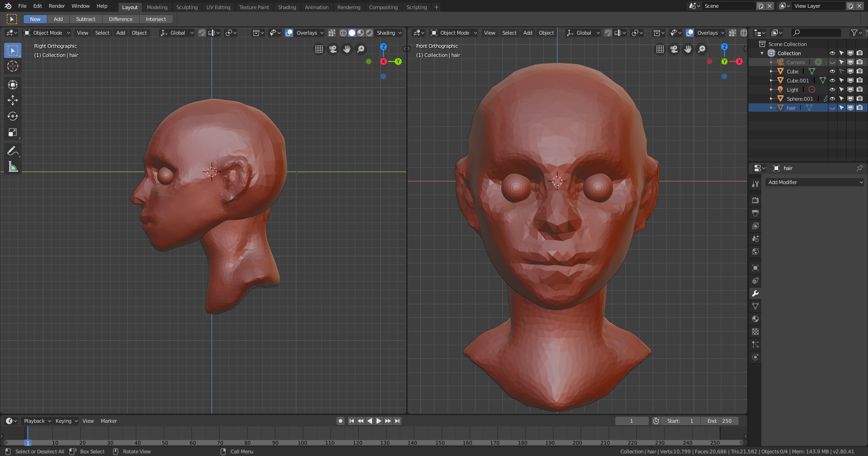Toggle visibility of Cube.001
868x456 pixels.
[x=832, y=81]
